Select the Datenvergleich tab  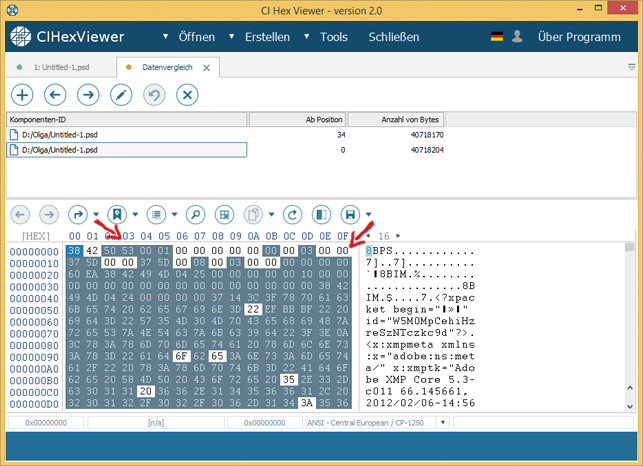click(x=167, y=67)
